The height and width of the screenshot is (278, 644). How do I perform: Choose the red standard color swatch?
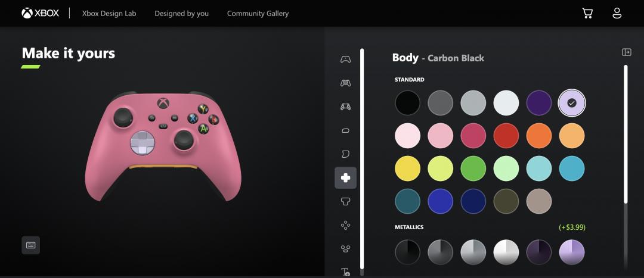(x=506, y=136)
